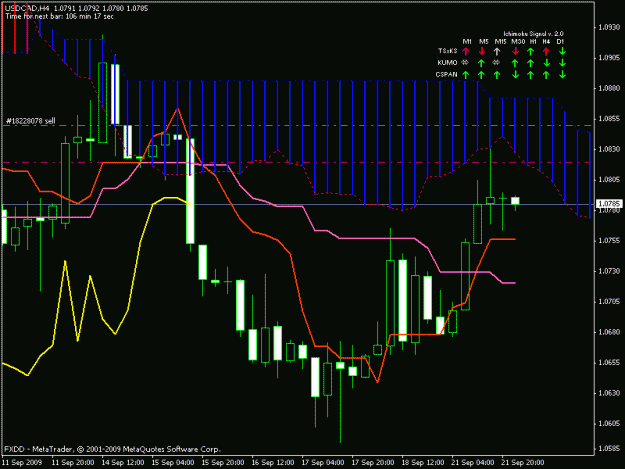Click the CSPAN M30 green down arrow
Viewport: 625px width, 469px height.
point(515,75)
